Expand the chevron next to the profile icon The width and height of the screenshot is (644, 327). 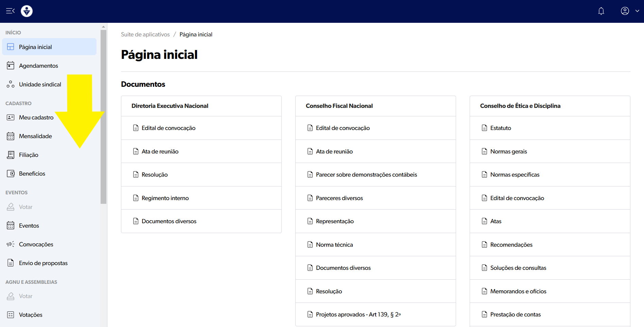tap(637, 11)
